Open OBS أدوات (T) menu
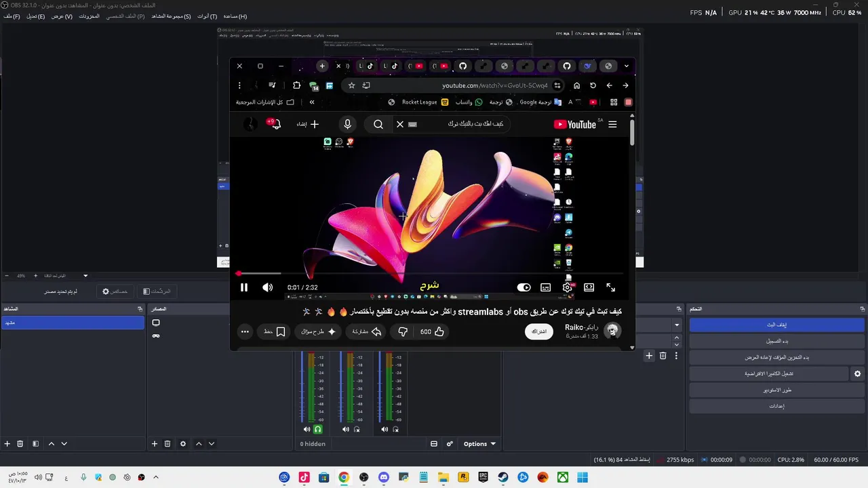868x488 pixels. point(208,16)
